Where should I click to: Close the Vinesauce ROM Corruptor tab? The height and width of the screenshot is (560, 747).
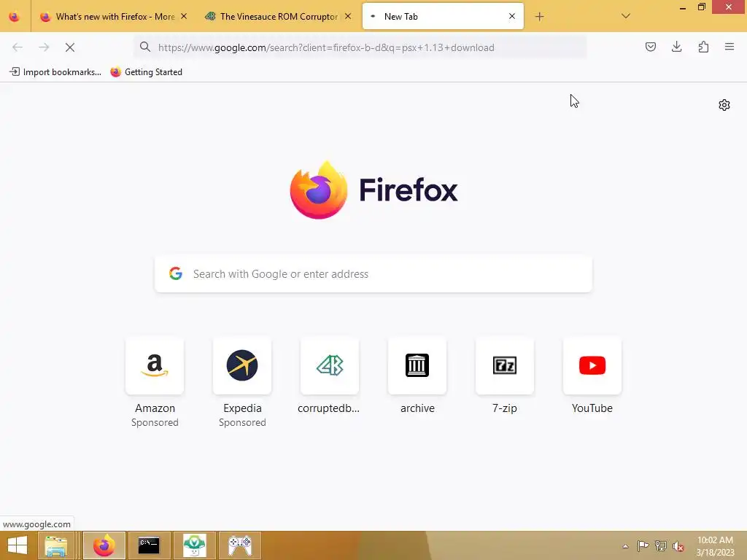click(x=348, y=17)
